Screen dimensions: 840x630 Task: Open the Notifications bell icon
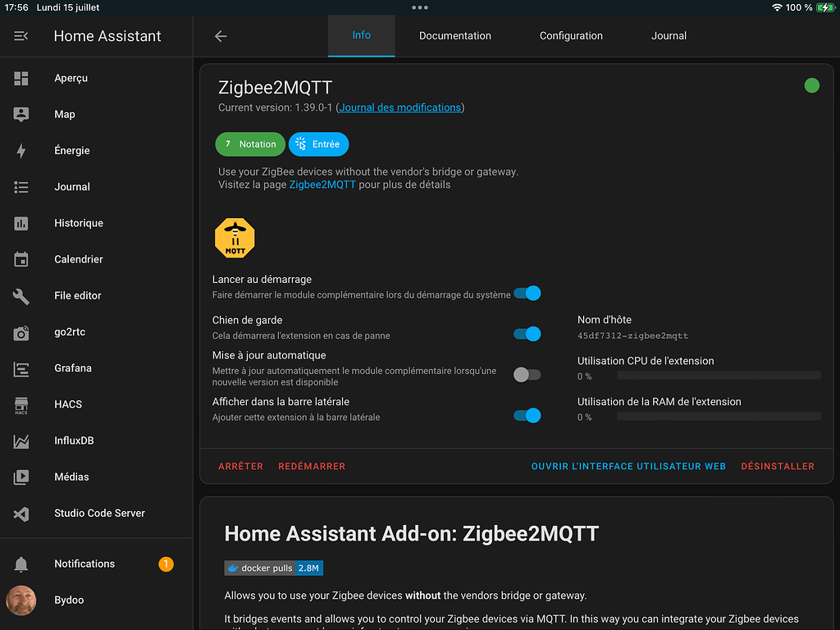click(21, 564)
